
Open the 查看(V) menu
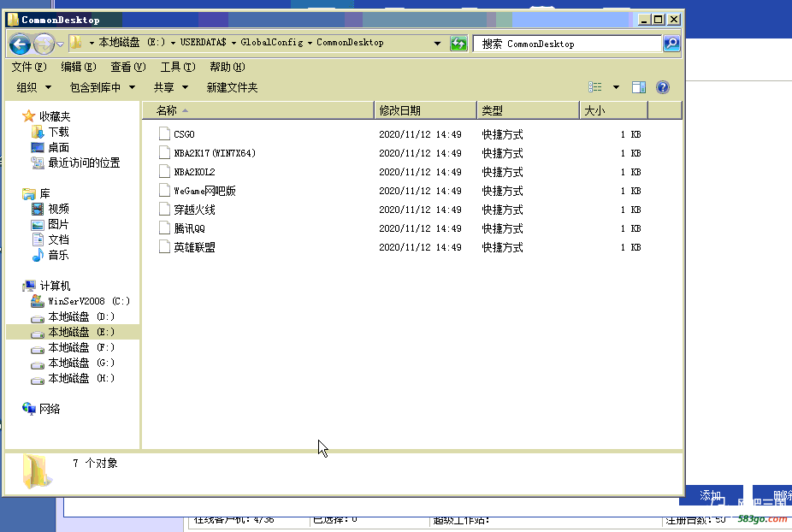click(127, 67)
